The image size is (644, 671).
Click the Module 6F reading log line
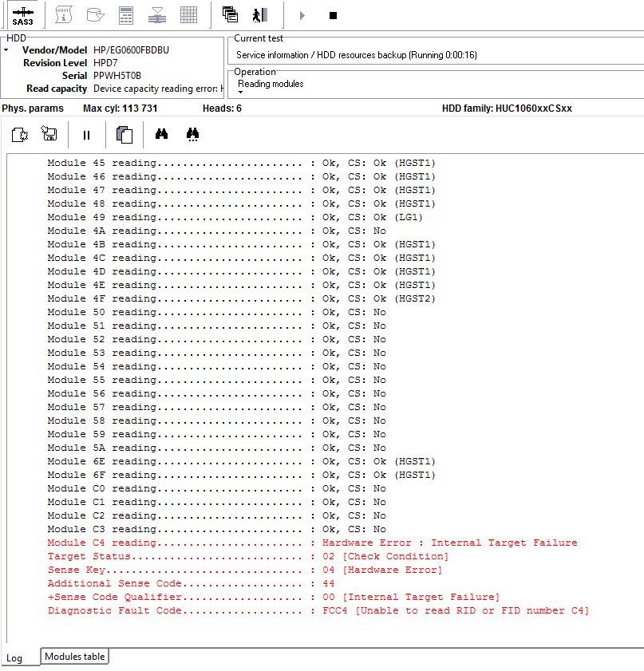coord(241,475)
